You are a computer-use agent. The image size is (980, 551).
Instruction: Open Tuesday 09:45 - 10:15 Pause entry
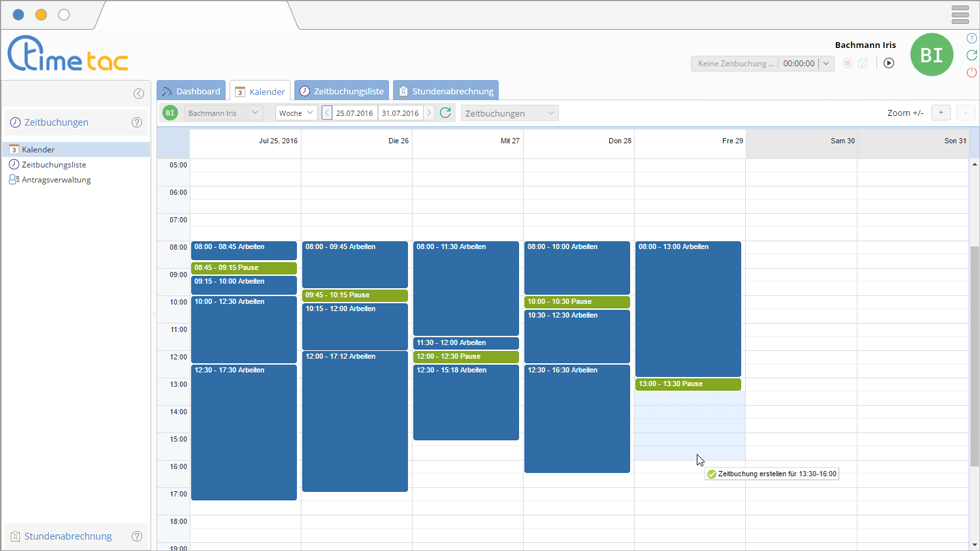[355, 295]
